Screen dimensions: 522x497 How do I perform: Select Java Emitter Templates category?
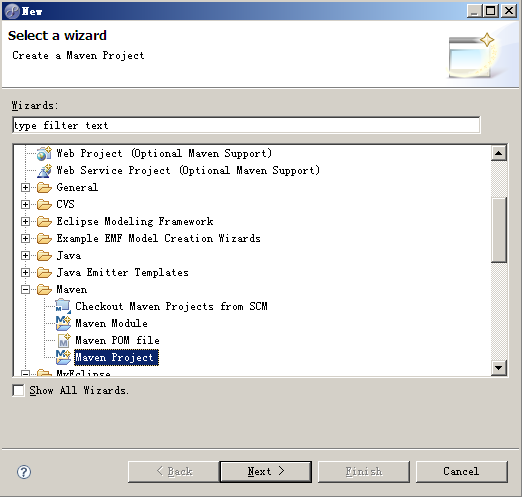coord(122,273)
